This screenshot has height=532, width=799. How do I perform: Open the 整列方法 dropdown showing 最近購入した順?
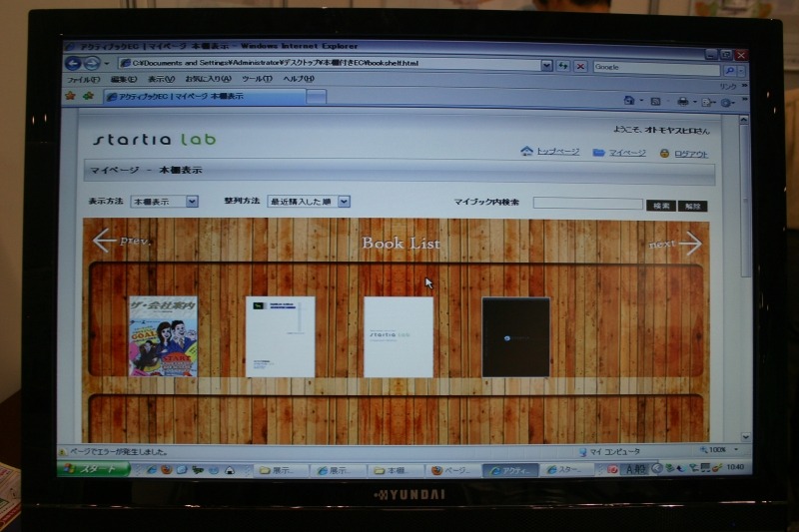coord(309,202)
